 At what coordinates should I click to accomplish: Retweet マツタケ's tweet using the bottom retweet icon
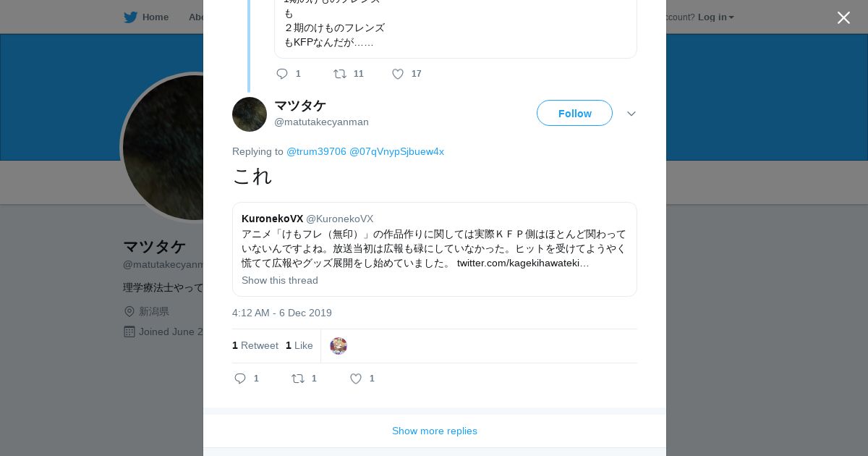coord(298,379)
